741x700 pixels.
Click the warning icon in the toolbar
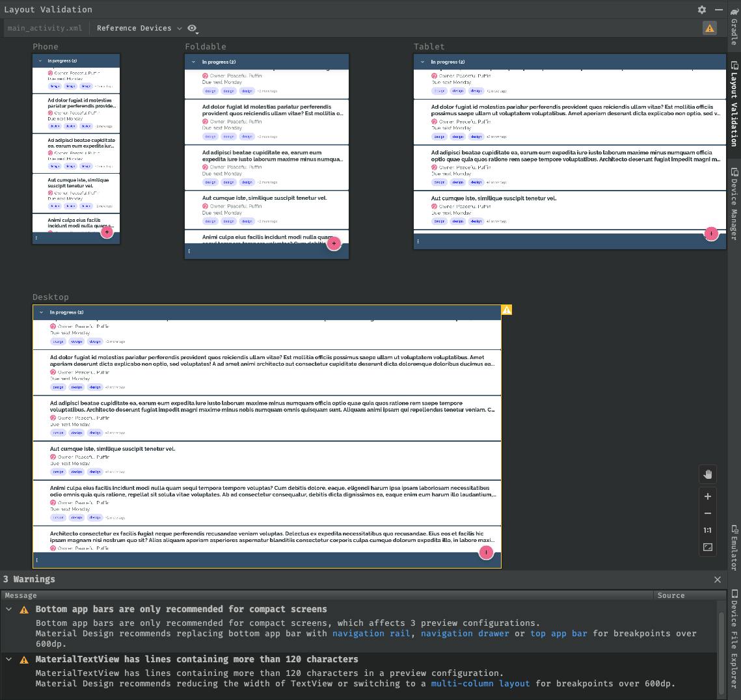pyautogui.click(x=709, y=28)
